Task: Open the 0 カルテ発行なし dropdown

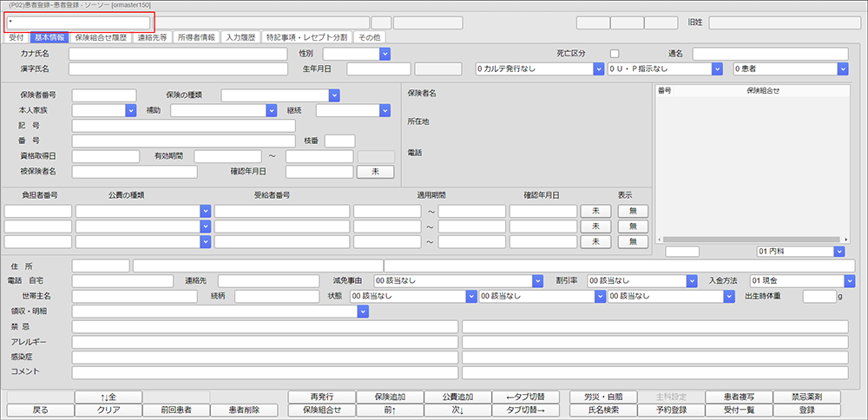Action: tap(538, 68)
